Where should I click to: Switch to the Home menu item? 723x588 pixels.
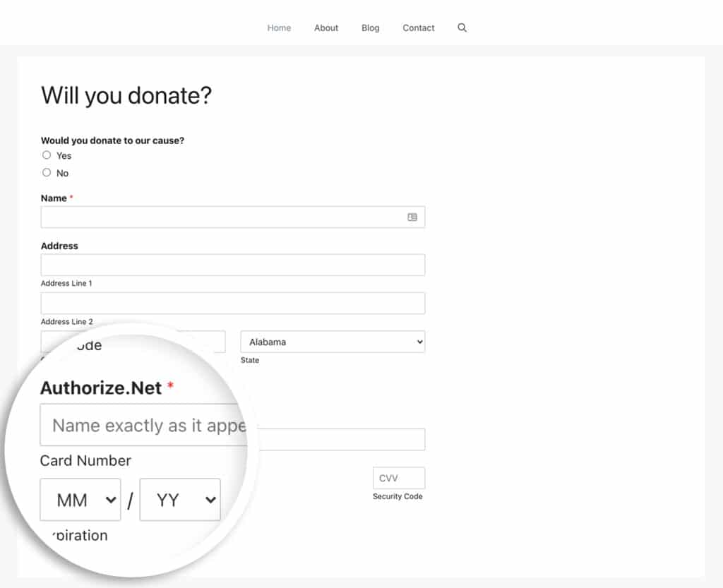(x=279, y=28)
